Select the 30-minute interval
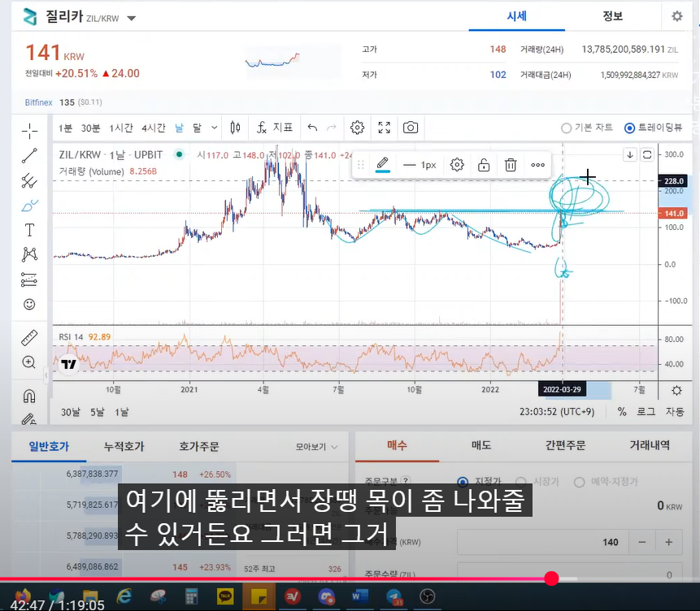The image size is (700, 611). (x=90, y=128)
